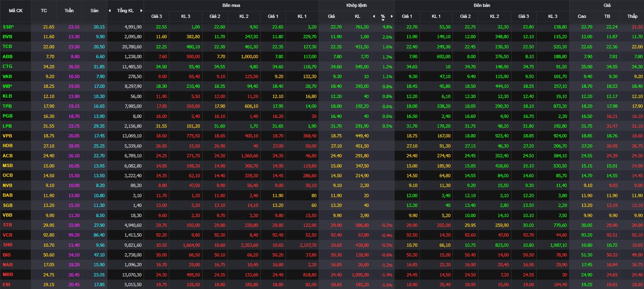
Task: Open the KLB stock symbol
Action: pos(7,96)
